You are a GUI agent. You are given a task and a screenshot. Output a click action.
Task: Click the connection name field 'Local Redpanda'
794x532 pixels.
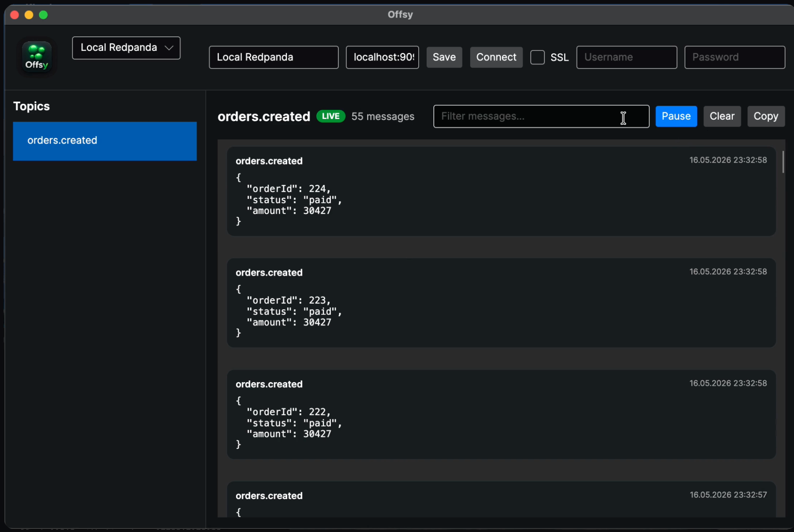pyautogui.click(x=274, y=57)
